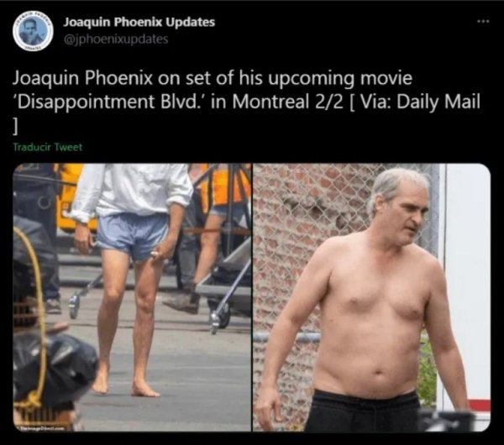The width and height of the screenshot is (504, 445).
Task: Click the black pants in right photo
Action: 361,411
